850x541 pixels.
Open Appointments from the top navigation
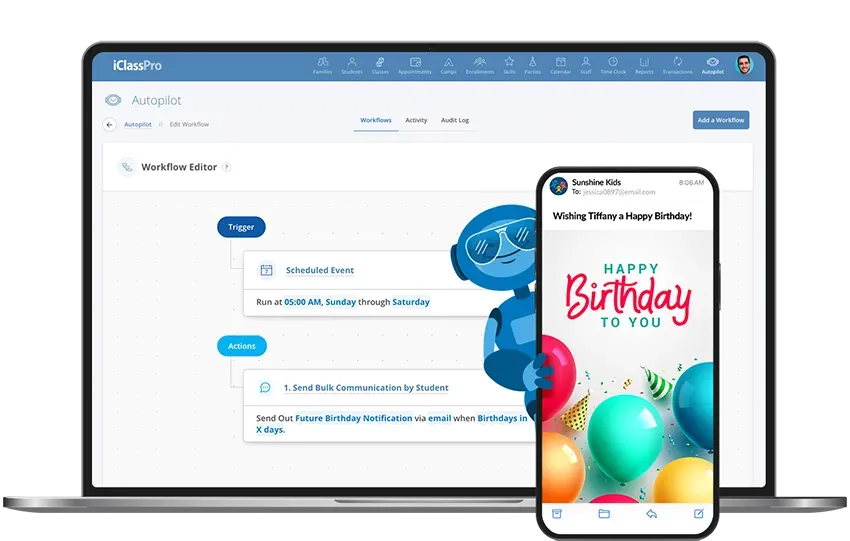pos(415,65)
